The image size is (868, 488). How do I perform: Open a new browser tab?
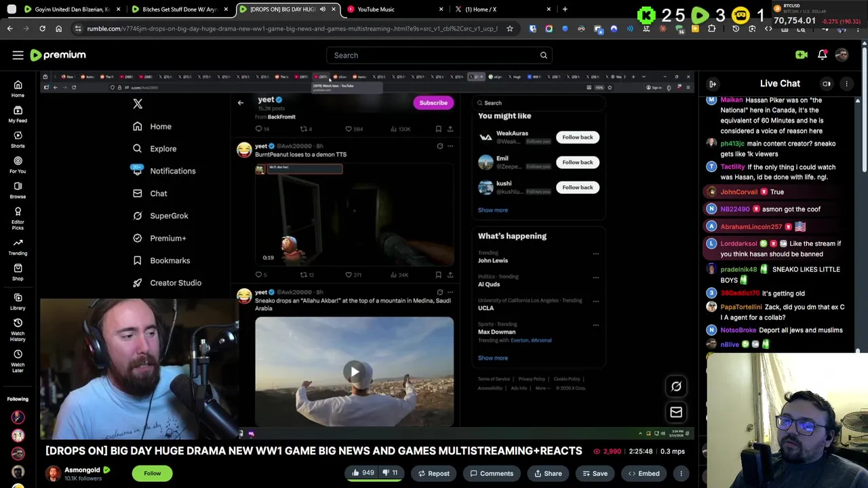pos(565,9)
